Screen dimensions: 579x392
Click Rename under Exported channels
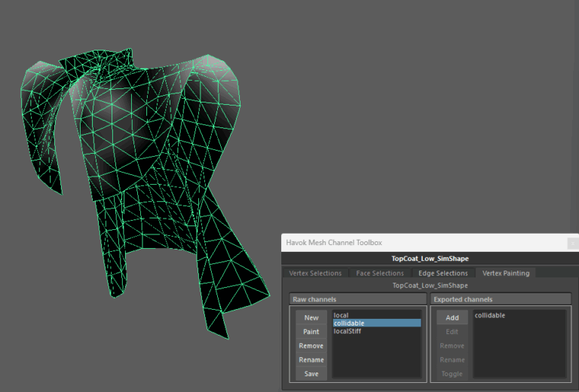(x=452, y=360)
